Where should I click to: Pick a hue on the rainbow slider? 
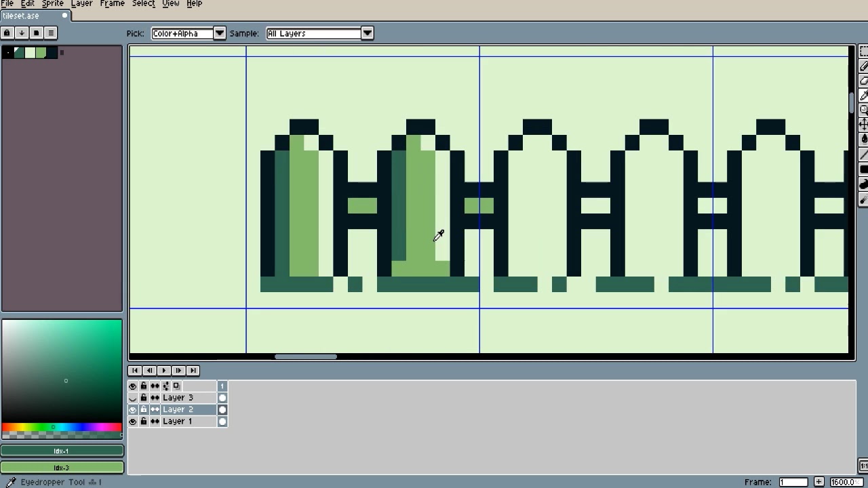pos(61,427)
